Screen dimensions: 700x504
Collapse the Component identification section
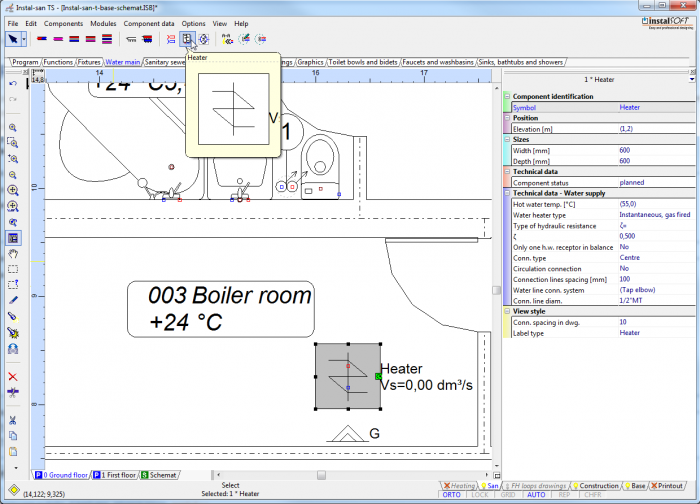506,96
